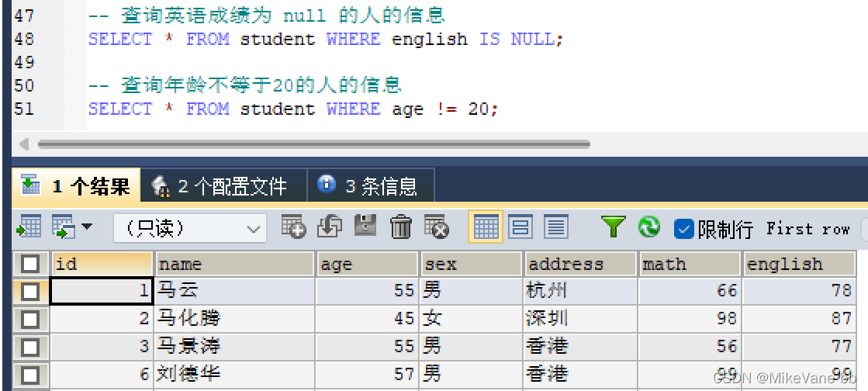Click the export result set icon
The image size is (868, 391).
(x=29, y=227)
